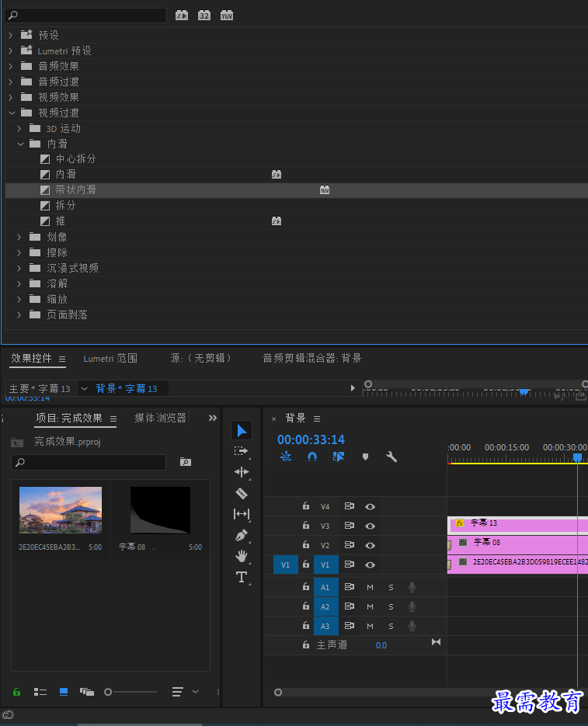Select the Ripple Edit tool

tap(242, 472)
